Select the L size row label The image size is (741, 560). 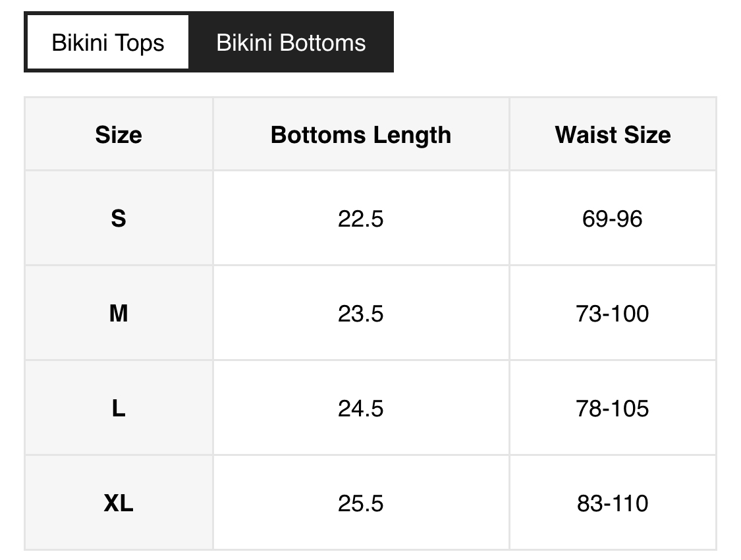click(119, 408)
